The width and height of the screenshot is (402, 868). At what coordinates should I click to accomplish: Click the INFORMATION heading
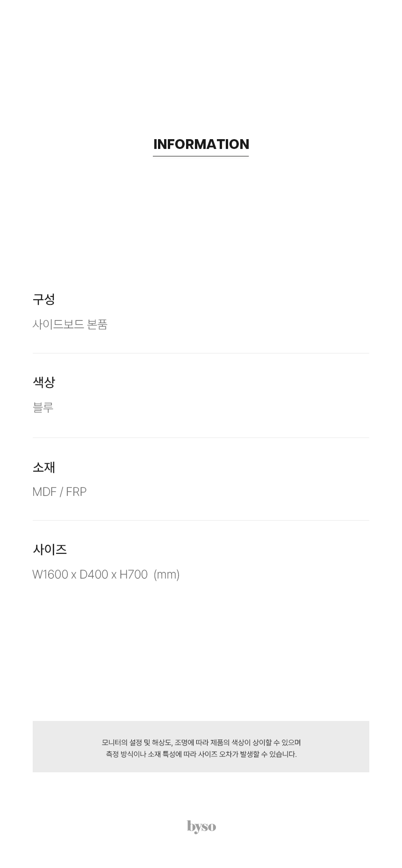201,144
